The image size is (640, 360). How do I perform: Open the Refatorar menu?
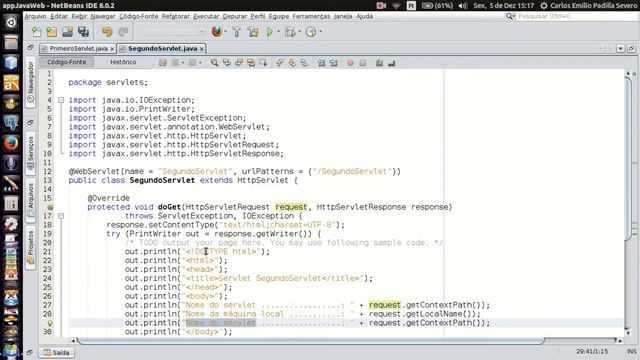click(176, 16)
